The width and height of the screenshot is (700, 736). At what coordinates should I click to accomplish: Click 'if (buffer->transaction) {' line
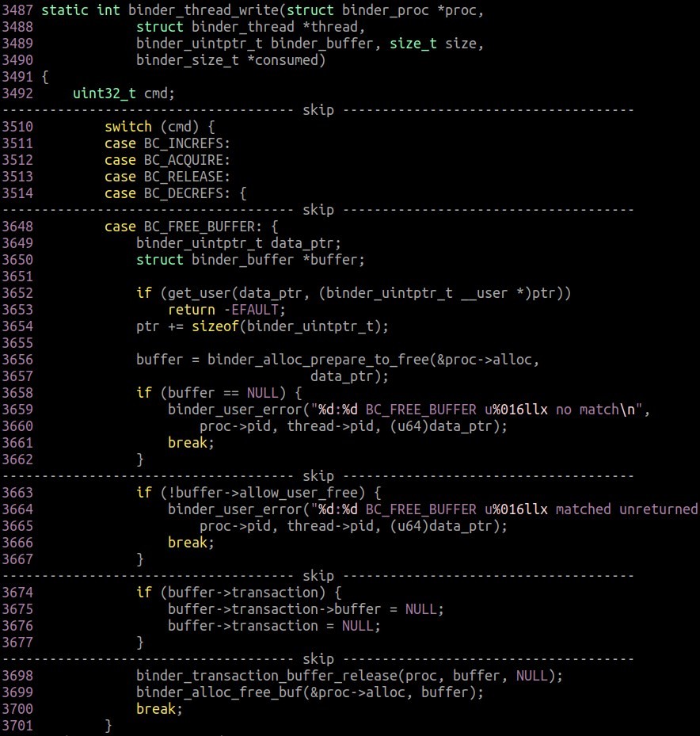(239, 593)
